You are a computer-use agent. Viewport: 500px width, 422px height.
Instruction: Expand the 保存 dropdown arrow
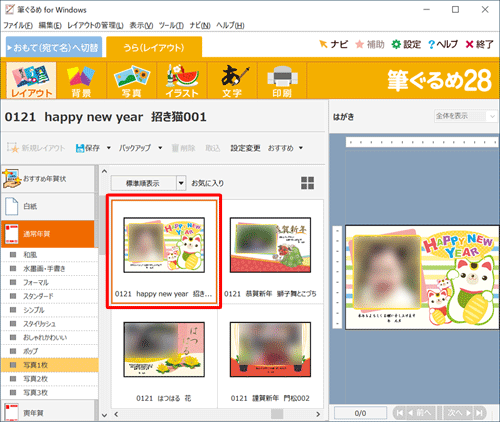click(x=109, y=148)
